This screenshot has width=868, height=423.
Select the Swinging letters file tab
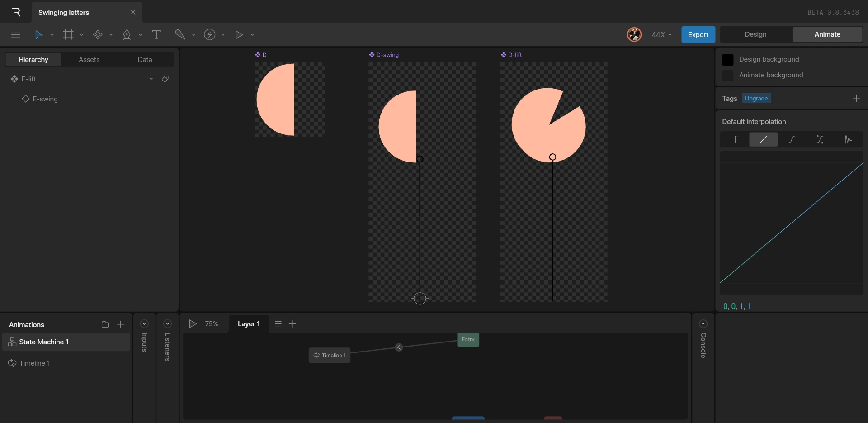tap(86, 13)
